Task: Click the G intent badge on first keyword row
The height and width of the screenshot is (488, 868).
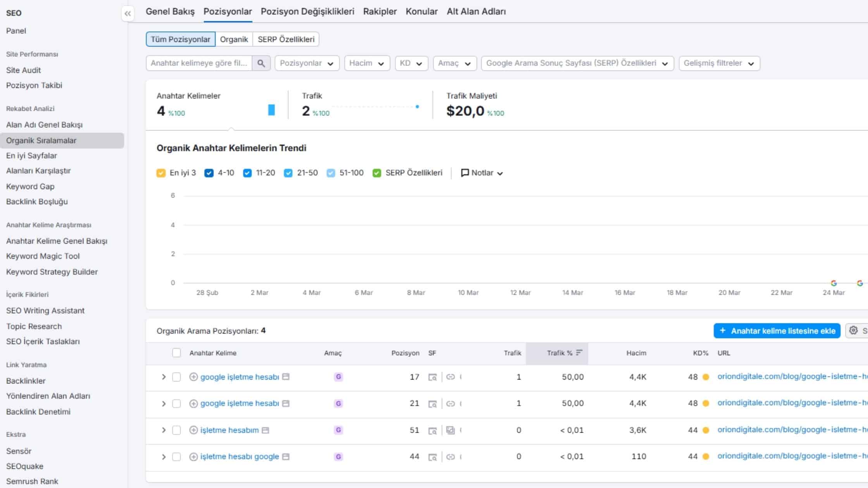Action: point(338,376)
